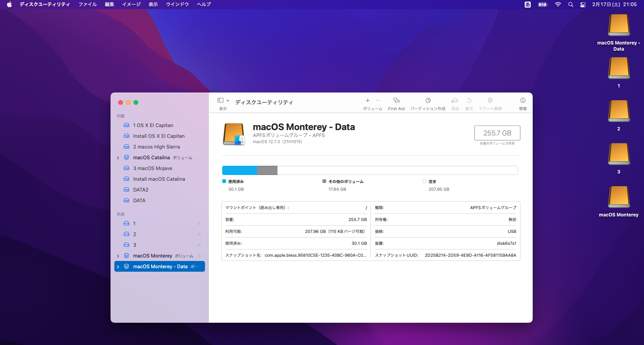Click the empty free-space part of usage bar

coord(398,170)
